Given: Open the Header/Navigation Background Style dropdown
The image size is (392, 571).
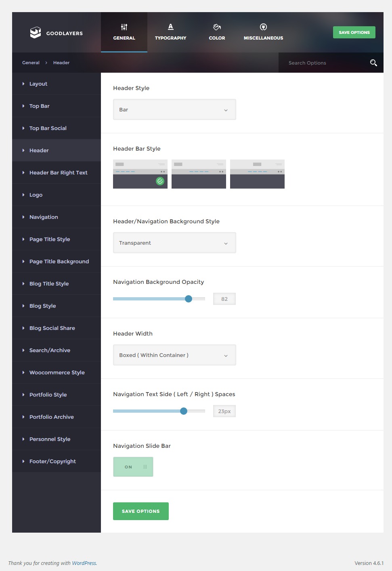Looking at the screenshot, I should point(174,243).
